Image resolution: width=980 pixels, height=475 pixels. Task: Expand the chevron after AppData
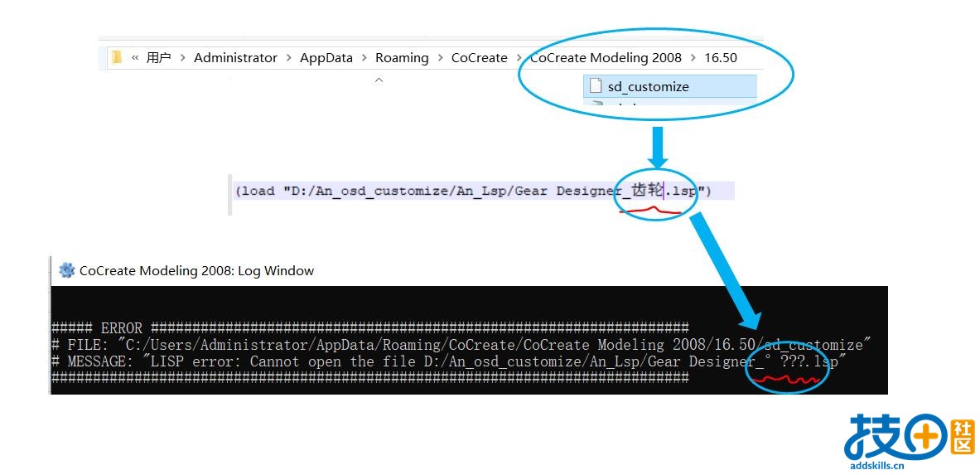point(364,57)
